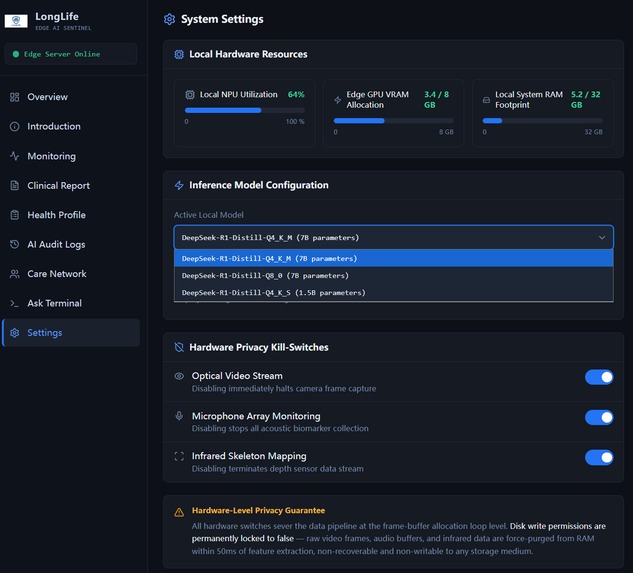Select DeepSeek-R1-Distill-Q8_0 7B option
The height and width of the screenshot is (573, 633).
(x=394, y=275)
